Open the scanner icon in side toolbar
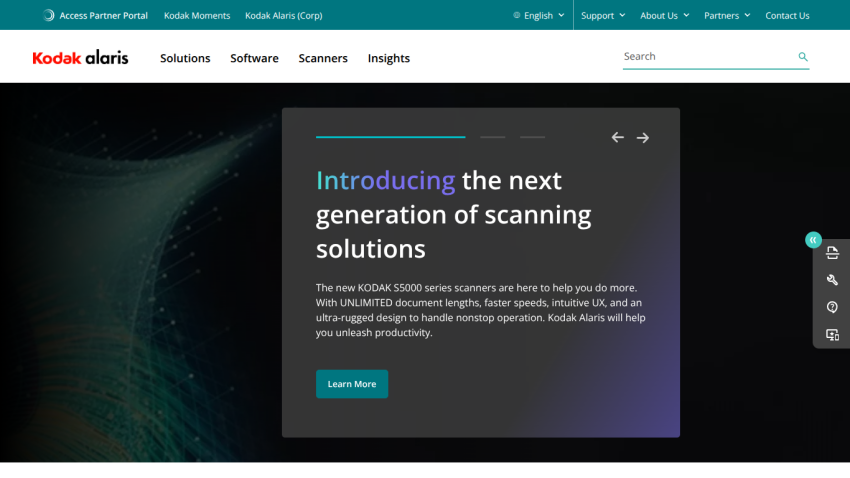 pyautogui.click(x=832, y=253)
